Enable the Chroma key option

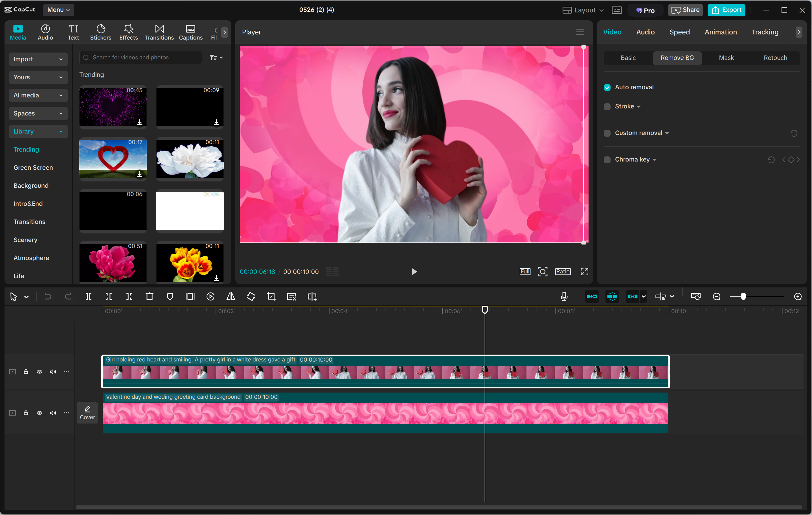coord(607,159)
